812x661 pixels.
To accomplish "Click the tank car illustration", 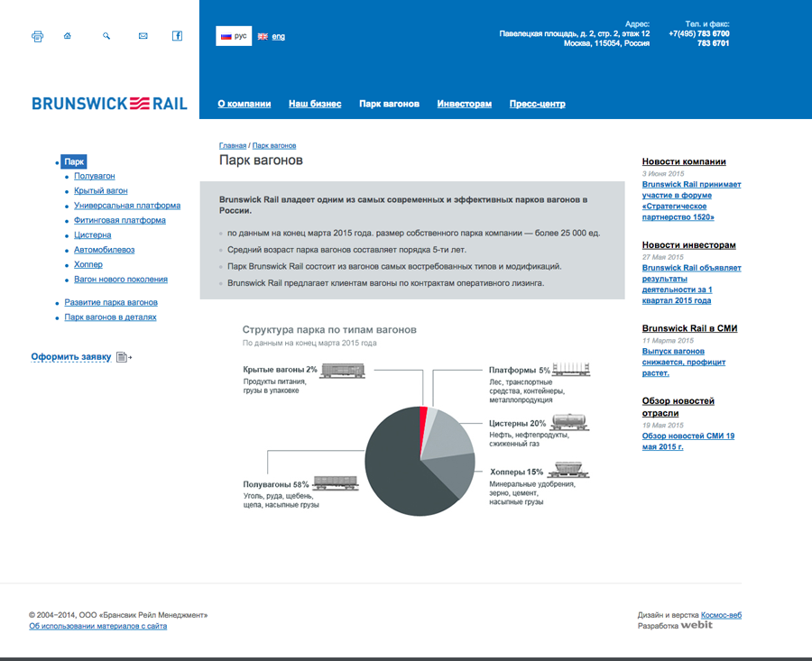I will [x=569, y=422].
